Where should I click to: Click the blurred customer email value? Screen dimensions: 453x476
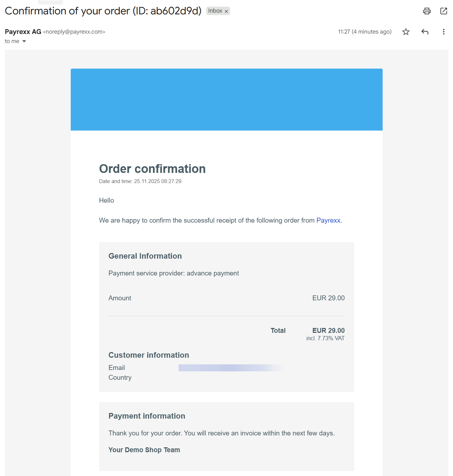233,367
